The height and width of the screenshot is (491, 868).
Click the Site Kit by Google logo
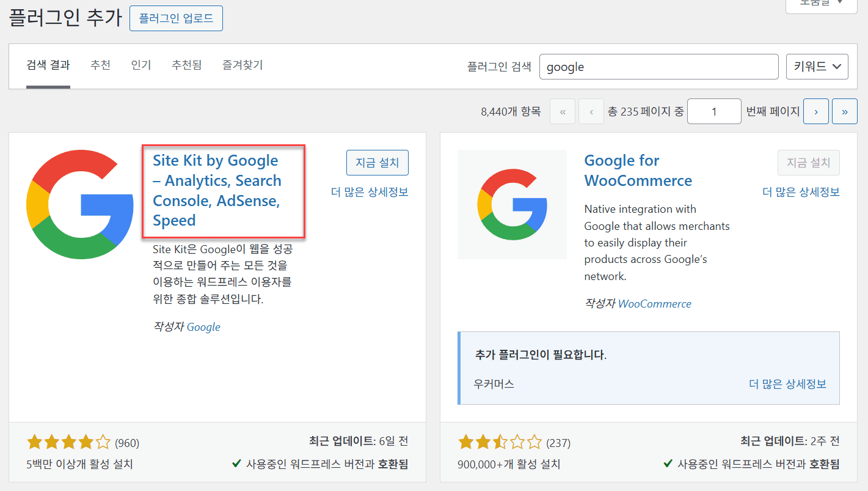pyautogui.click(x=80, y=204)
